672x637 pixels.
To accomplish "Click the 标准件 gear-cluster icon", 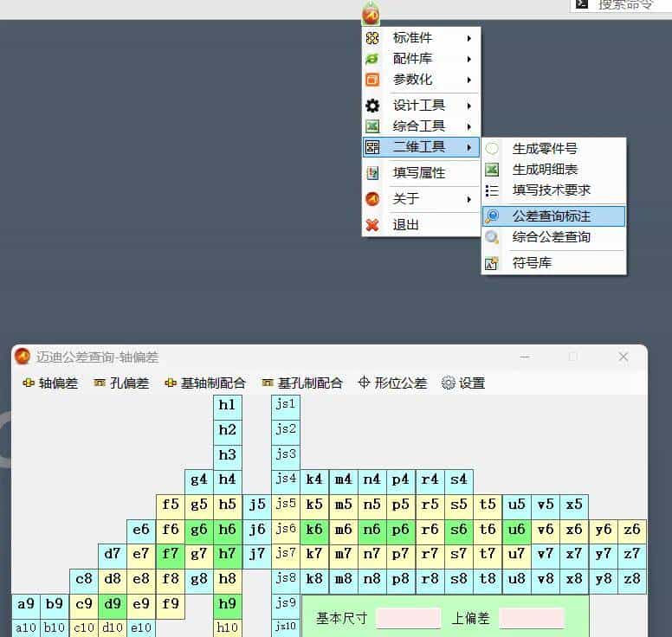I will point(372,38).
